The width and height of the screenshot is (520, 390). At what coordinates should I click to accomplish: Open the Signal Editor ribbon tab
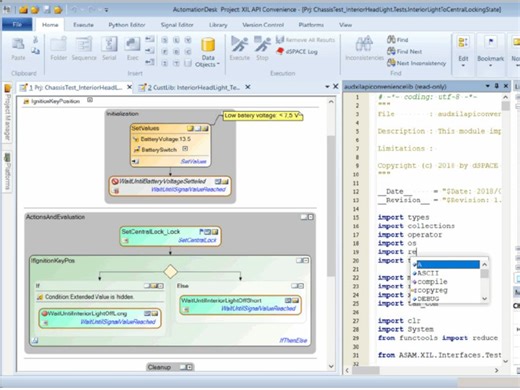pos(177,25)
